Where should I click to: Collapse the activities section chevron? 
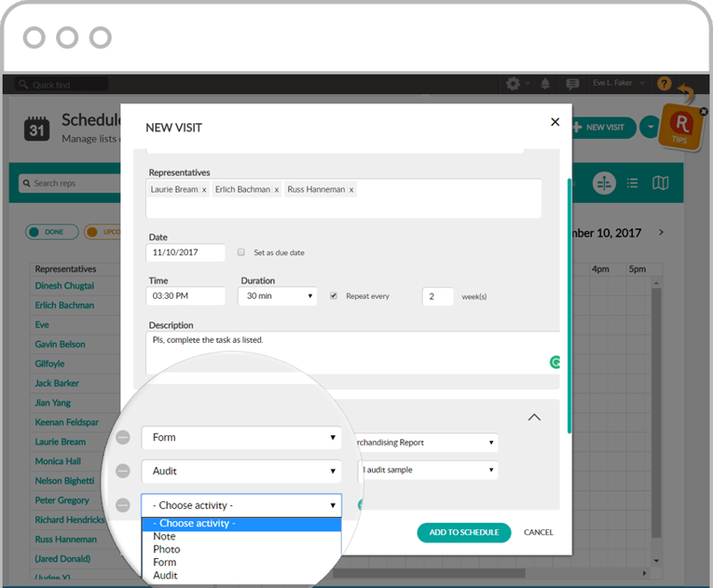click(535, 417)
